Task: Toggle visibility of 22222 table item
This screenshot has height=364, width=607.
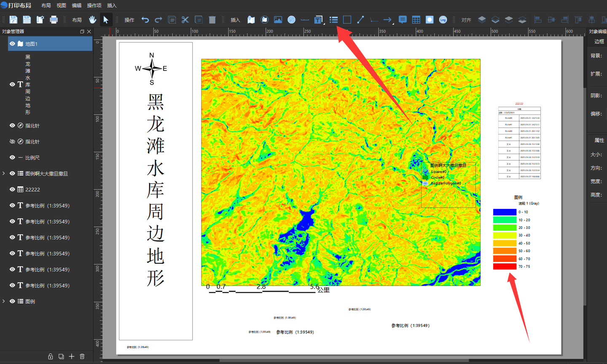Action: pyautogui.click(x=12, y=190)
